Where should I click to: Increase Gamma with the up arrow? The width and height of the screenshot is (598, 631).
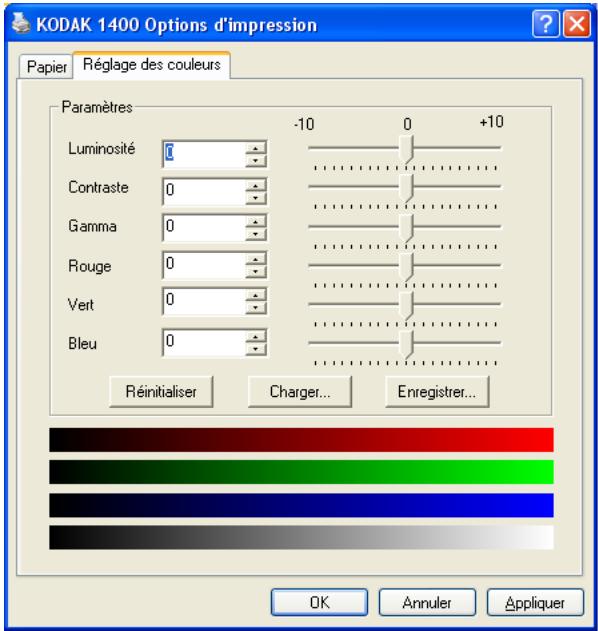(x=256, y=221)
